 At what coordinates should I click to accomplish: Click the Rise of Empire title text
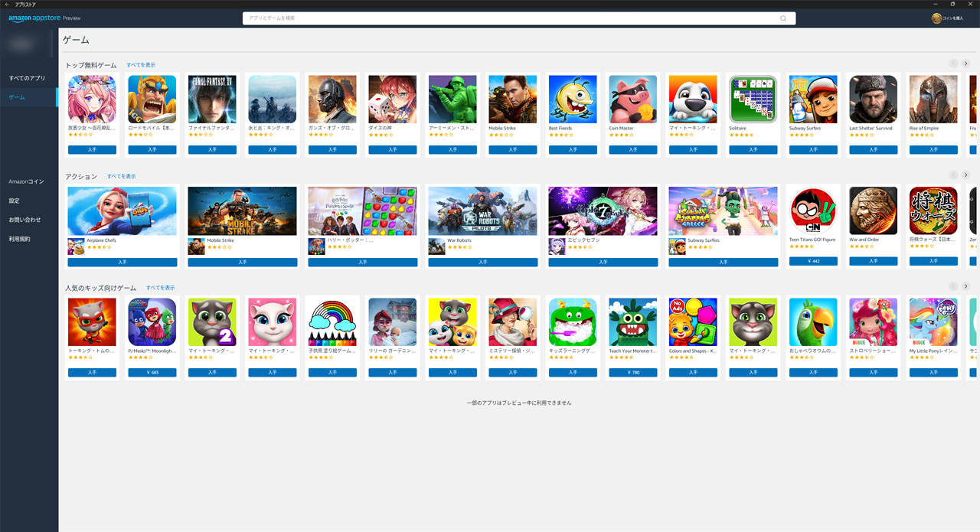(924, 129)
